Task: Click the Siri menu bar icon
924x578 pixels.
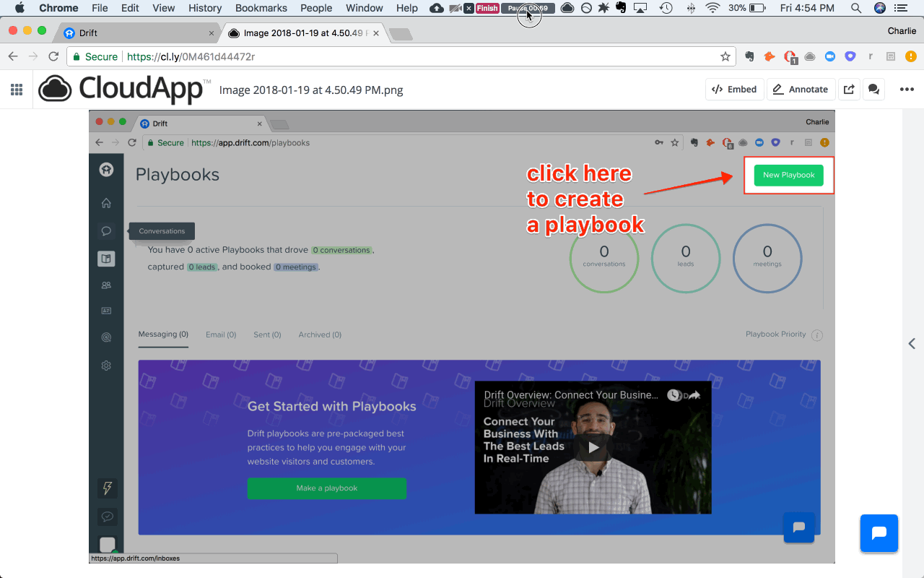Action: (x=880, y=8)
